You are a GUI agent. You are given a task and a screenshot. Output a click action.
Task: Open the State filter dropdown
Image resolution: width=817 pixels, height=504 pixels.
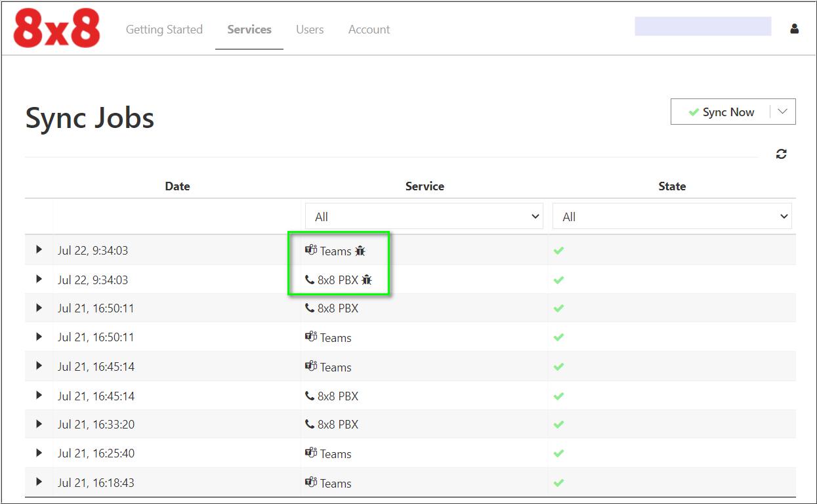click(671, 217)
